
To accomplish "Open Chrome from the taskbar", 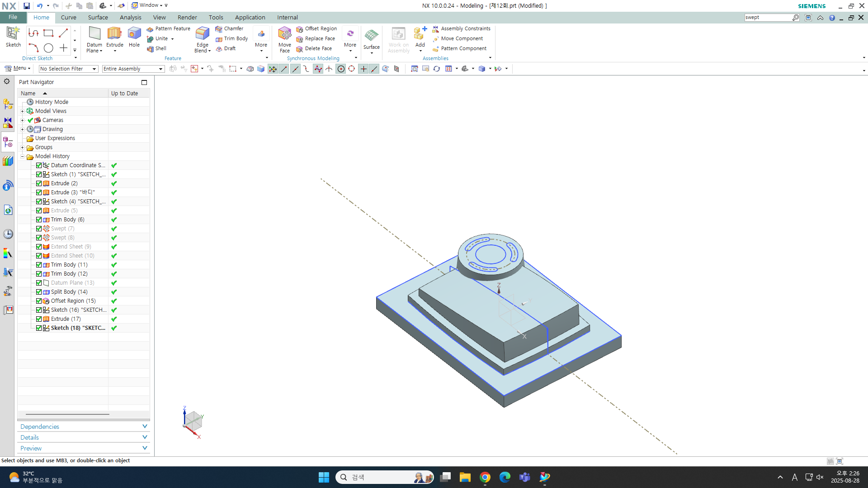I will coord(485,477).
